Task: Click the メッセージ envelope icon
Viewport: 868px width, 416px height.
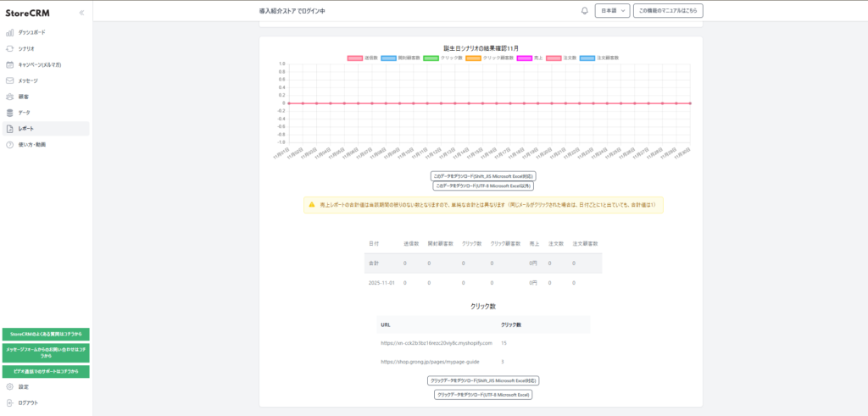Action: pos(10,80)
